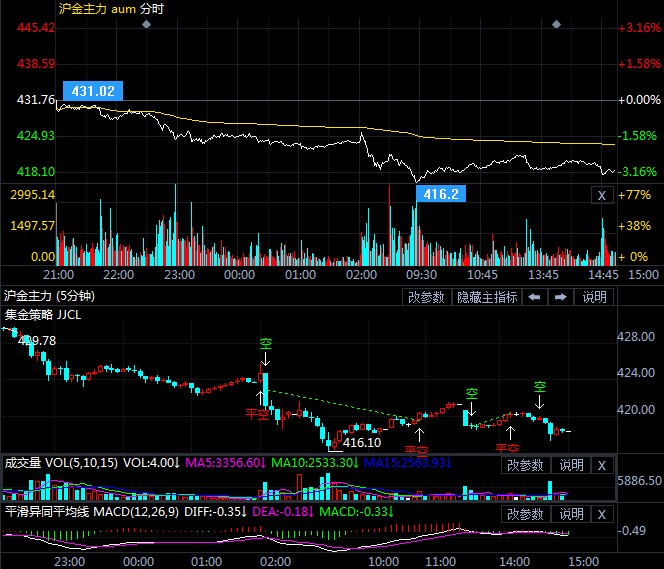Viewport: 664px width, 569px height.
Task: Open 改参数 for the volume indicator
Action: click(525, 465)
